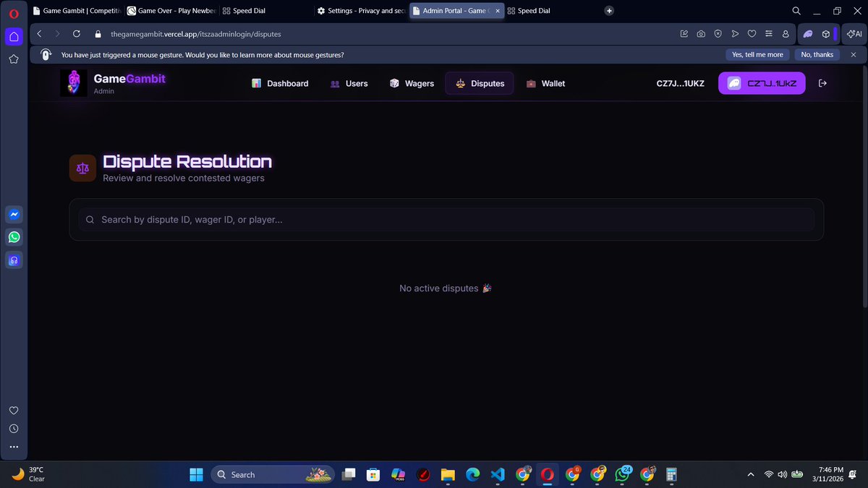Click the browser address bar URL
The width and height of the screenshot is (868, 488).
pos(195,34)
